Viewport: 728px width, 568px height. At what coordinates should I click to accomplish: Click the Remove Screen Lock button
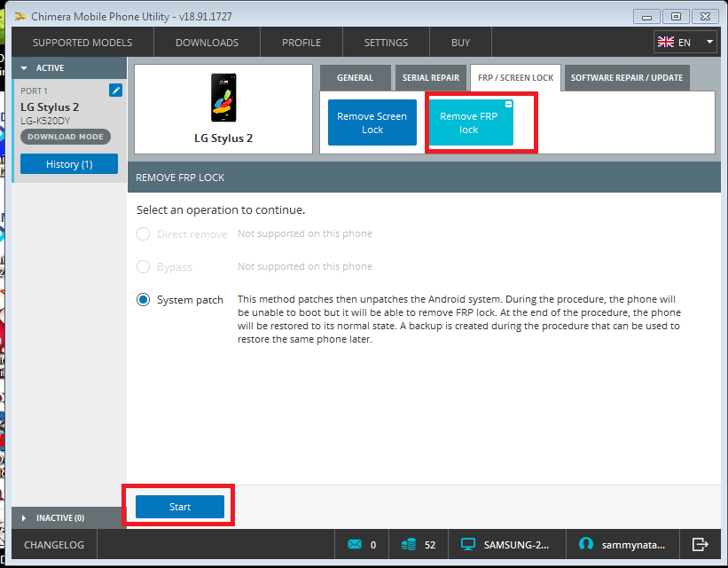(372, 122)
